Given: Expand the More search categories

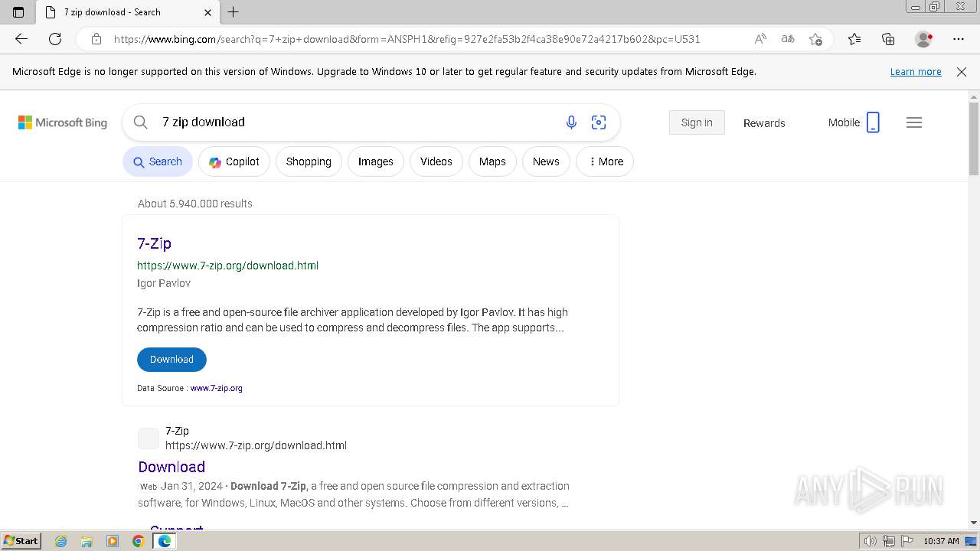Looking at the screenshot, I should 605,161.
